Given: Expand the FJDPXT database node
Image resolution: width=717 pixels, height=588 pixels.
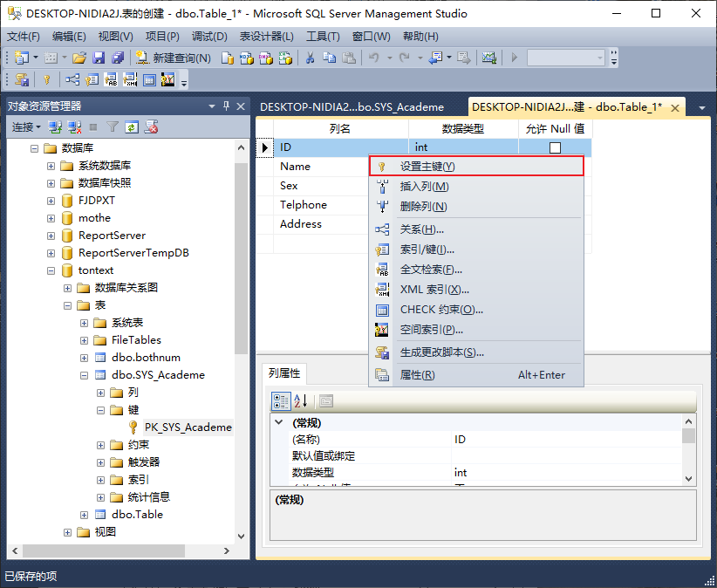Looking at the screenshot, I should click(51, 201).
